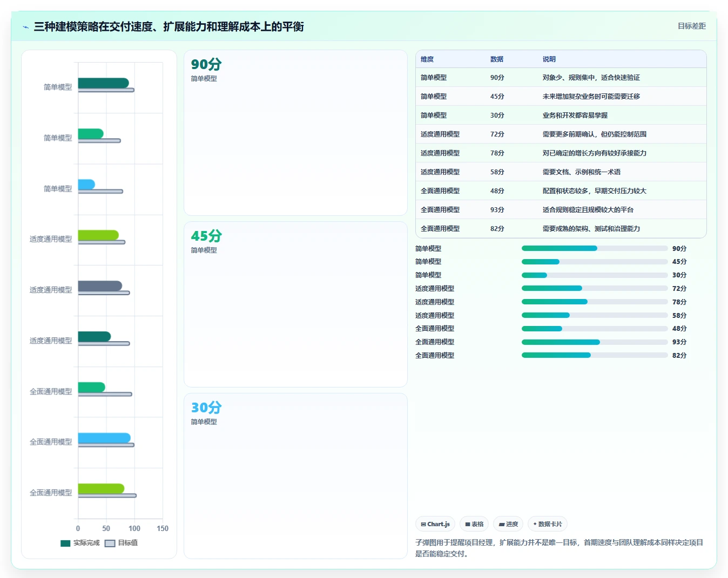Toggle the 实际完成 legend item

point(80,543)
